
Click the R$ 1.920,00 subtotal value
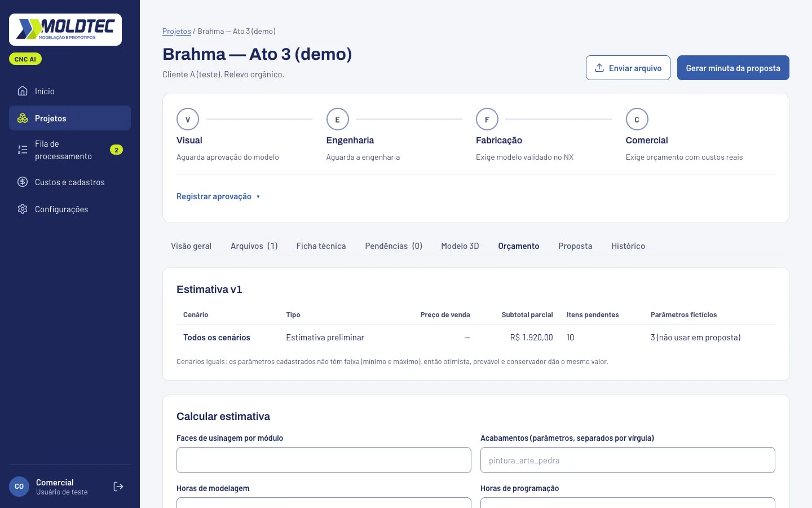pos(531,338)
